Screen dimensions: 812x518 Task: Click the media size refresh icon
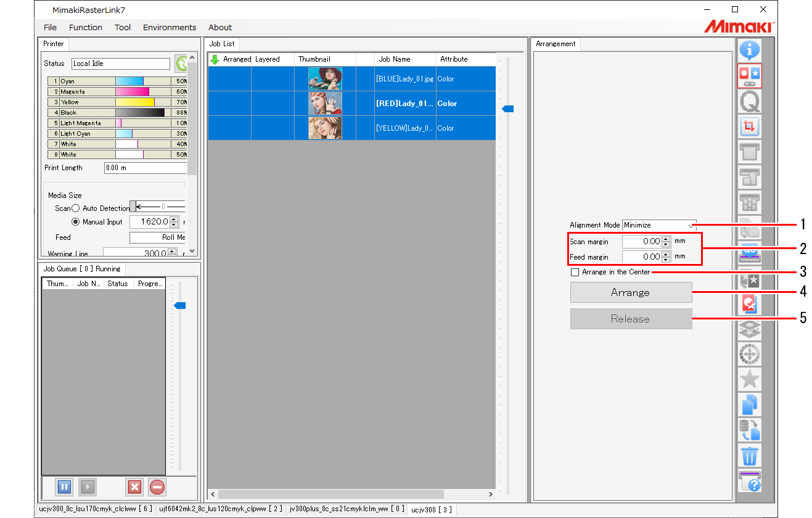182,63
